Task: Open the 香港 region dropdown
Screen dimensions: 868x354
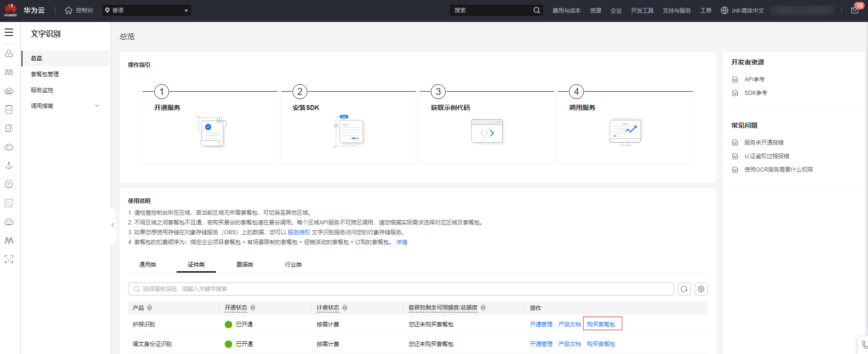Action: pyautogui.click(x=147, y=10)
